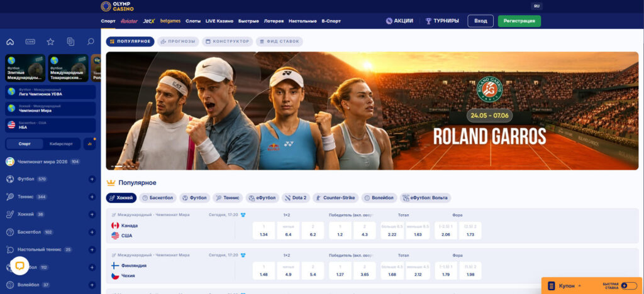Open the sidebar home icon
Viewport: 644px width, 294px height.
(10, 41)
